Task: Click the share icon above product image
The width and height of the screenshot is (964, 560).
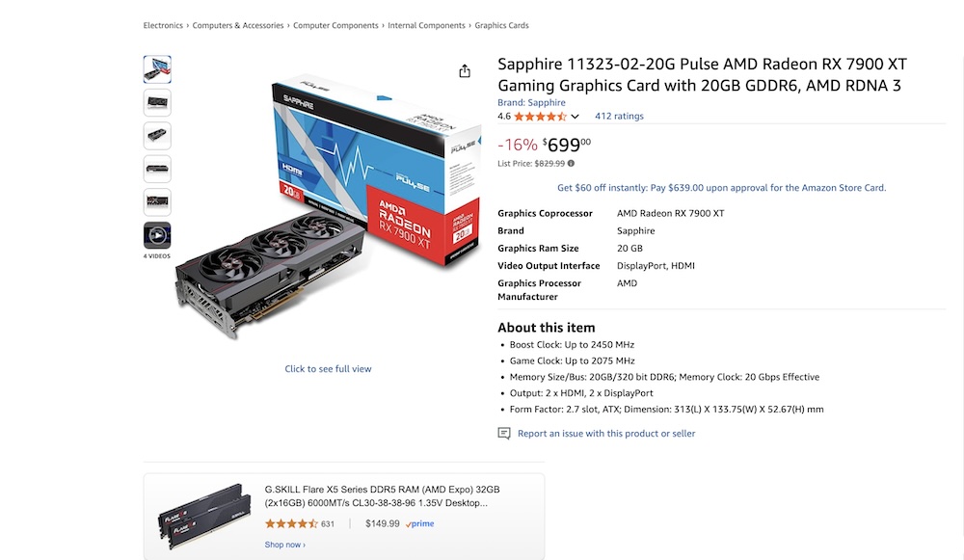Action: coord(465,71)
